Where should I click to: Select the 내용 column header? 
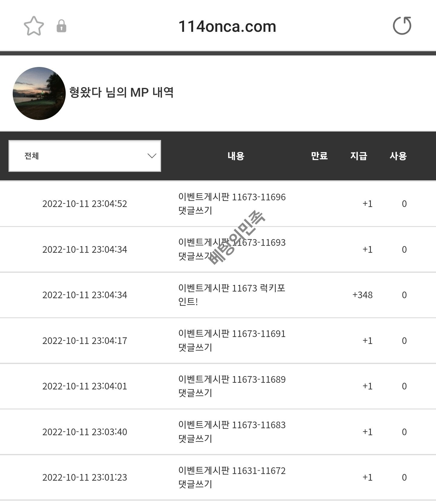[x=236, y=156]
